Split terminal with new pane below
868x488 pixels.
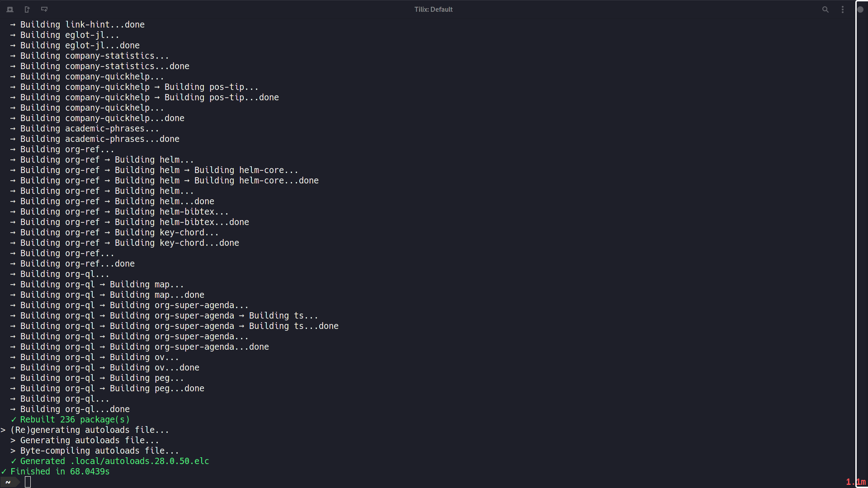point(44,9)
